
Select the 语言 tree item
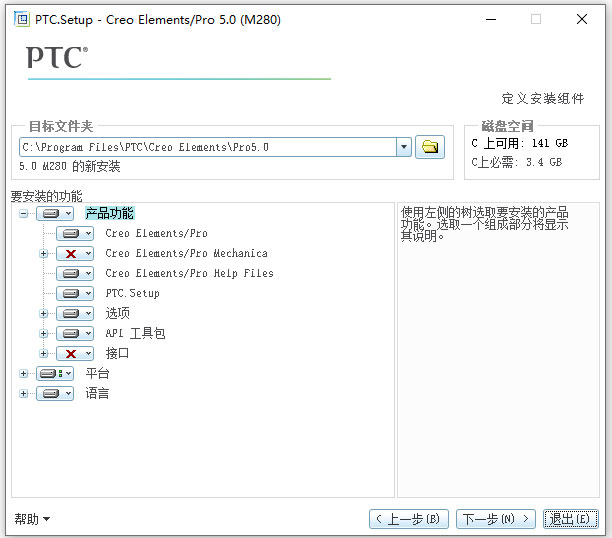click(x=97, y=393)
